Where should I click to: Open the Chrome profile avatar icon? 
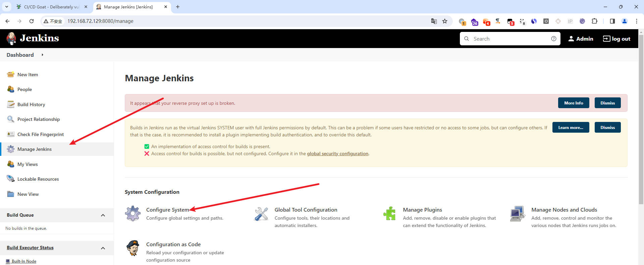pos(625,21)
